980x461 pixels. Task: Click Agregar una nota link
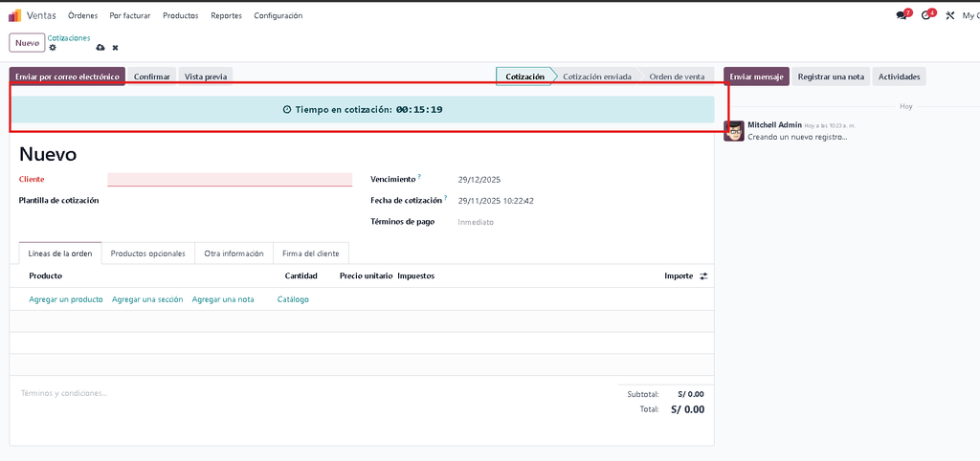[x=223, y=299]
